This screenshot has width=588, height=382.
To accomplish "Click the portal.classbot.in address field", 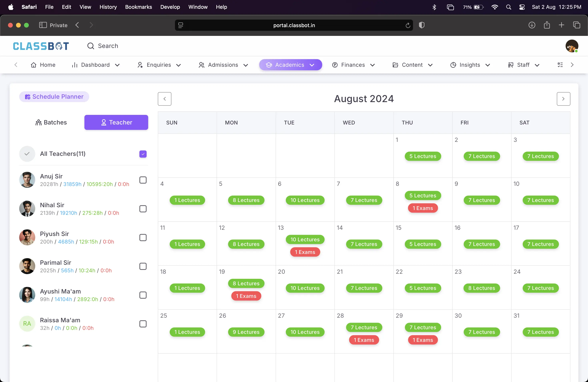I will coord(294,25).
